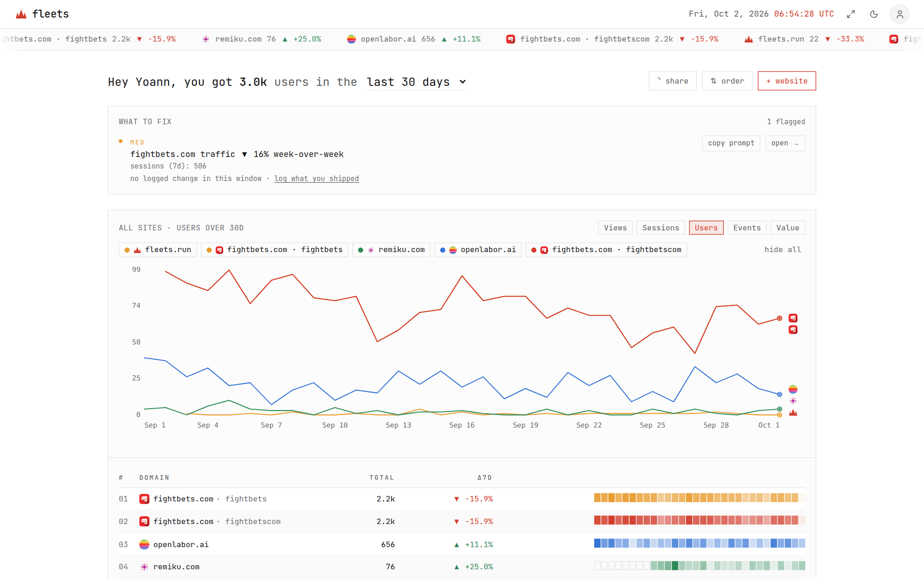Switch chart to Sessions tab

click(661, 228)
